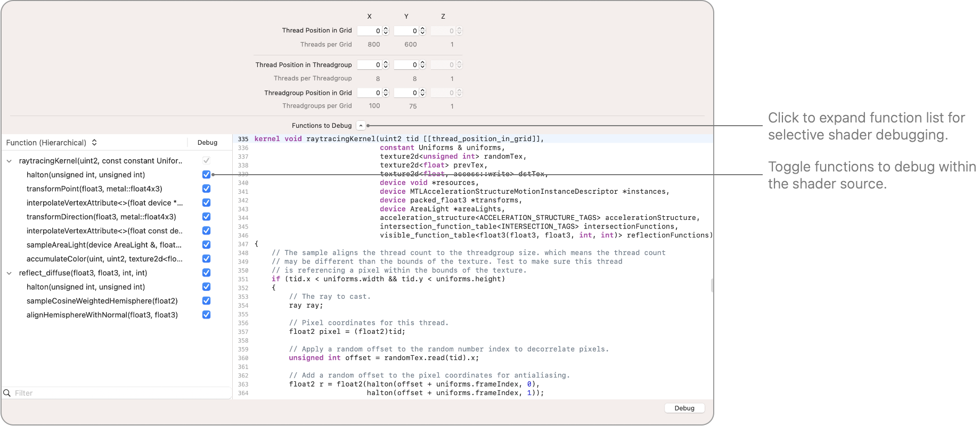Click the Thread Position in Grid Y stepper

click(x=422, y=31)
